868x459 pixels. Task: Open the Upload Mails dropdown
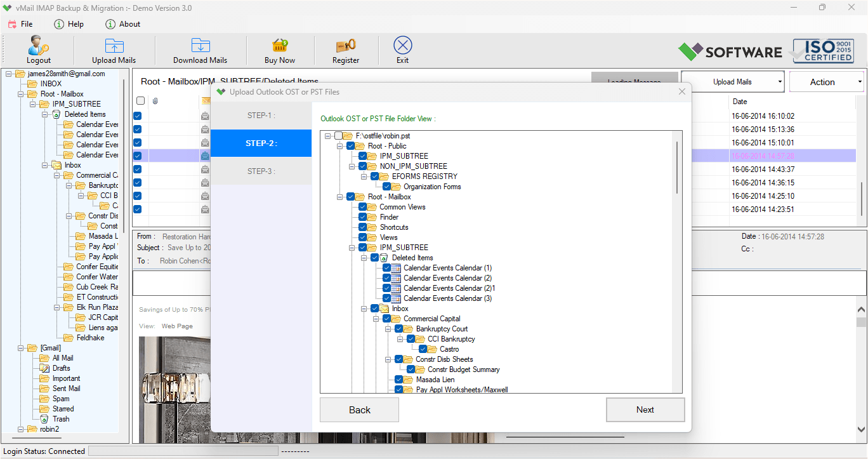[x=733, y=82]
